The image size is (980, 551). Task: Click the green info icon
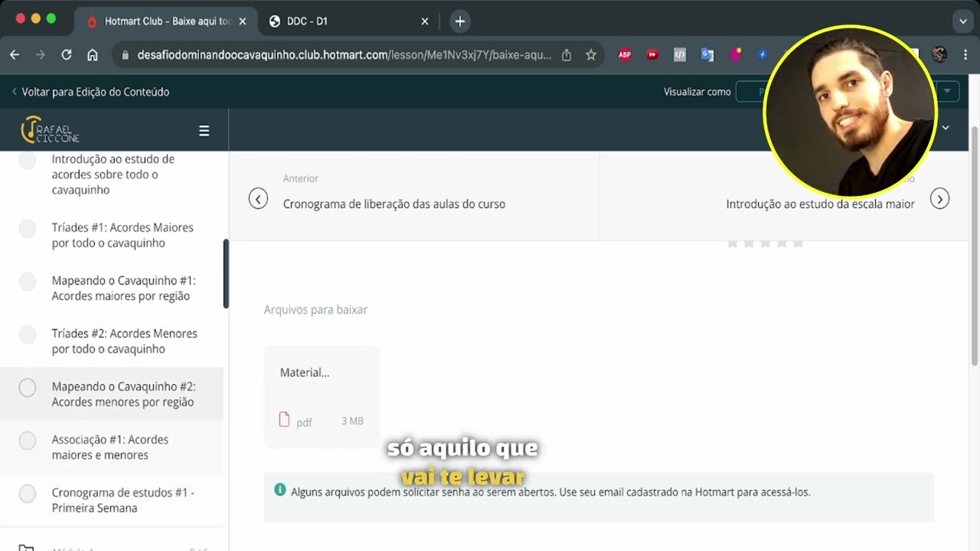pos(279,490)
